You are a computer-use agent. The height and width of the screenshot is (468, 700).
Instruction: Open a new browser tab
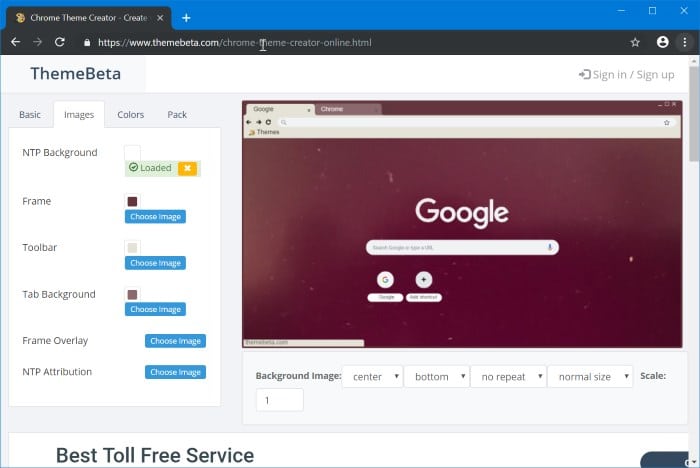pyautogui.click(x=186, y=18)
